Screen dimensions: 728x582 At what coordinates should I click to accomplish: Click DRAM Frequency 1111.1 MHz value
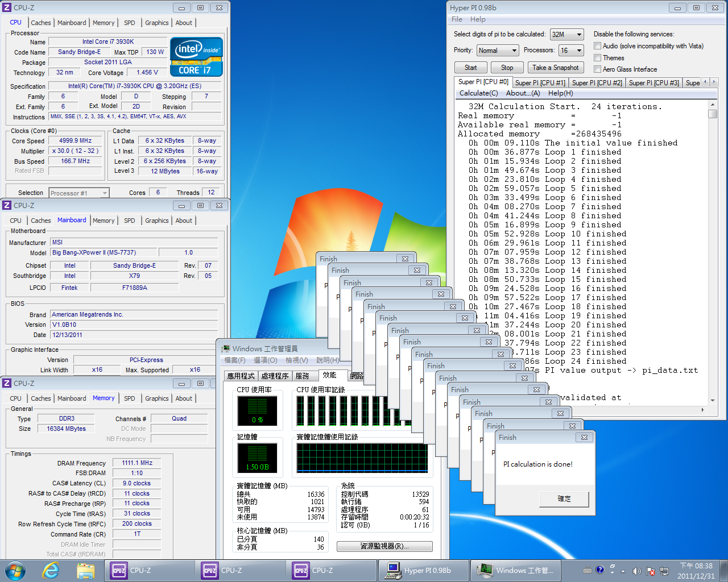[x=137, y=463]
